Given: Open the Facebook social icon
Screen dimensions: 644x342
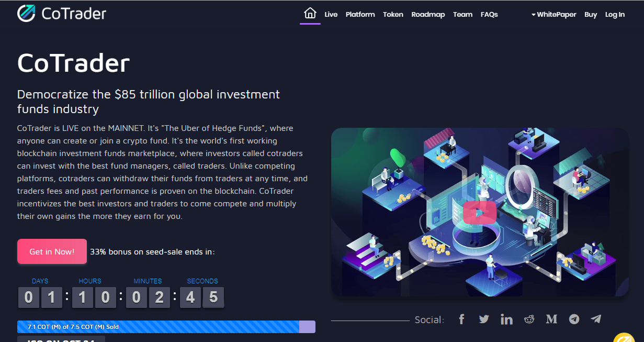Looking at the screenshot, I should [x=461, y=319].
